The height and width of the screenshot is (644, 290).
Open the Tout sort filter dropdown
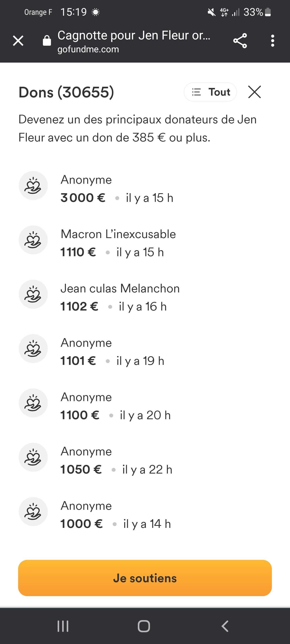[210, 92]
